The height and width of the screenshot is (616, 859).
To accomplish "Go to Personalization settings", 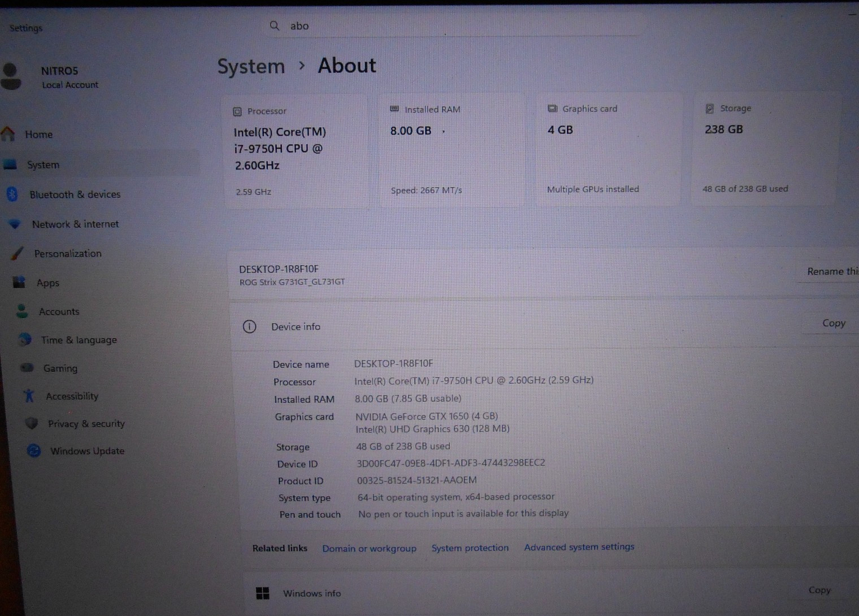I will 68,253.
